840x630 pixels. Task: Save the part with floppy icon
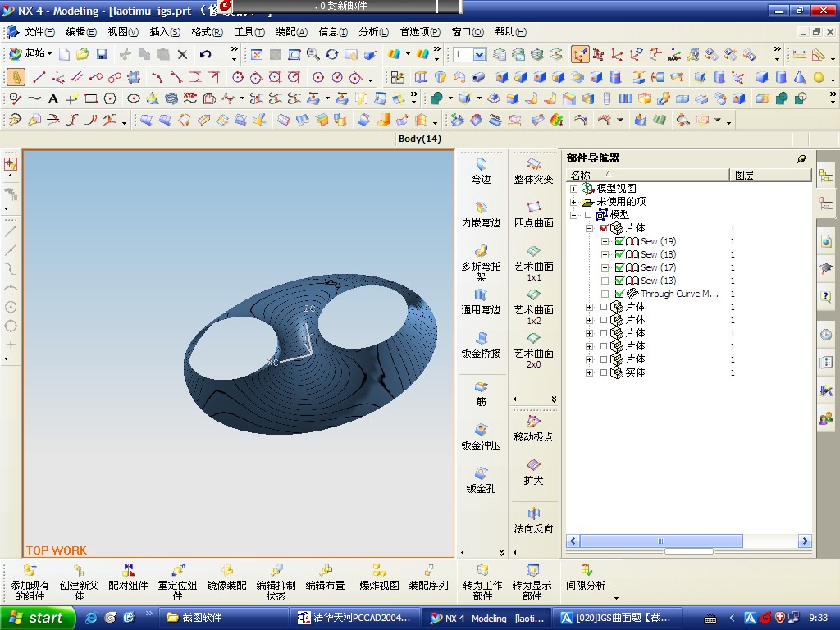[x=102, y=54]
